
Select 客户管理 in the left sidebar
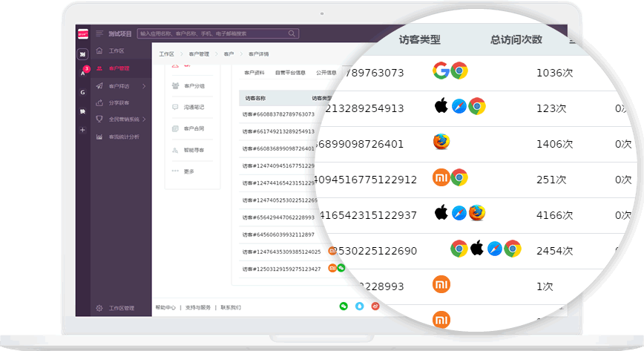pos(119,68)
